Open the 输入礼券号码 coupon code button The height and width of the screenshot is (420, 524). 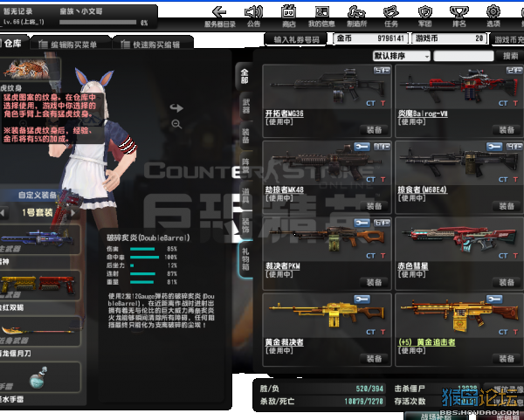click(x=296, y=40)
